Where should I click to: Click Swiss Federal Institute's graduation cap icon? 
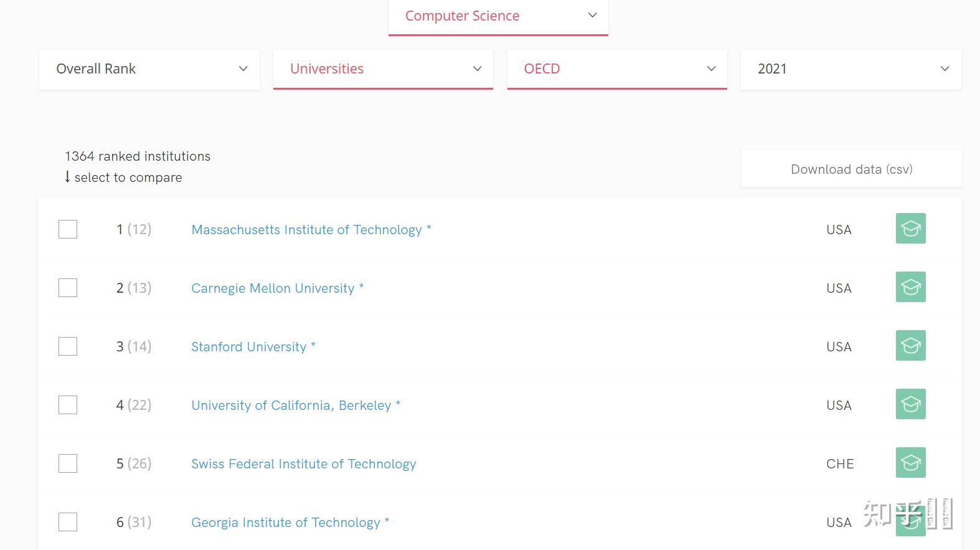pos(910,463)
